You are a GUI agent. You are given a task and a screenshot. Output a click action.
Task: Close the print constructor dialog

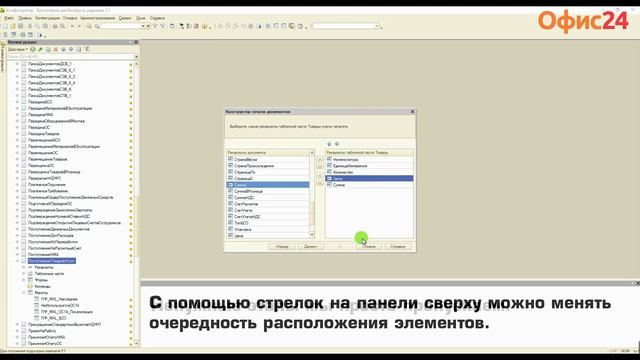412,111
